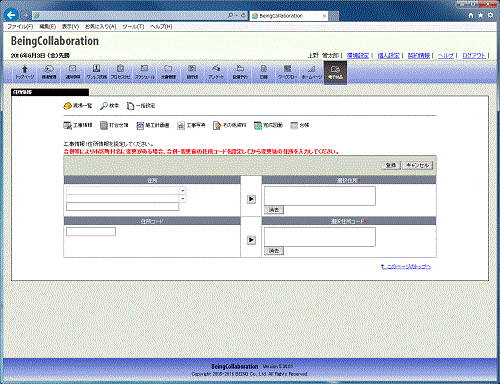Click the 登録 button
500x384 pixels.
[x=391, y=165]
